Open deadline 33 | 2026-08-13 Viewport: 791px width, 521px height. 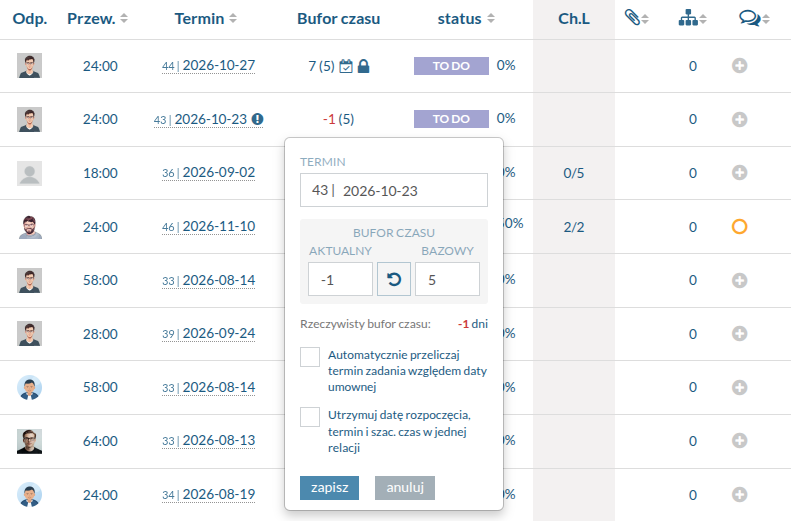tap(208, 440)
